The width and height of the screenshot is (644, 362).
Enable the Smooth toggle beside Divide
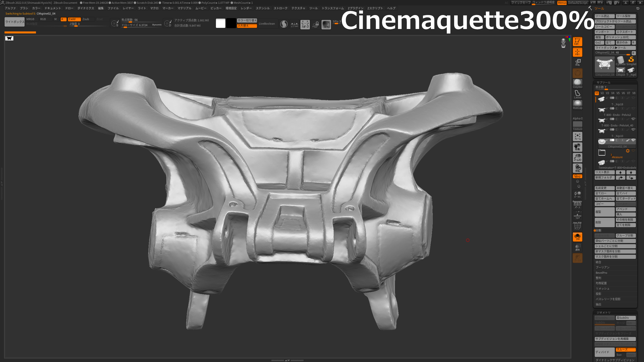(x=626, y=349)
